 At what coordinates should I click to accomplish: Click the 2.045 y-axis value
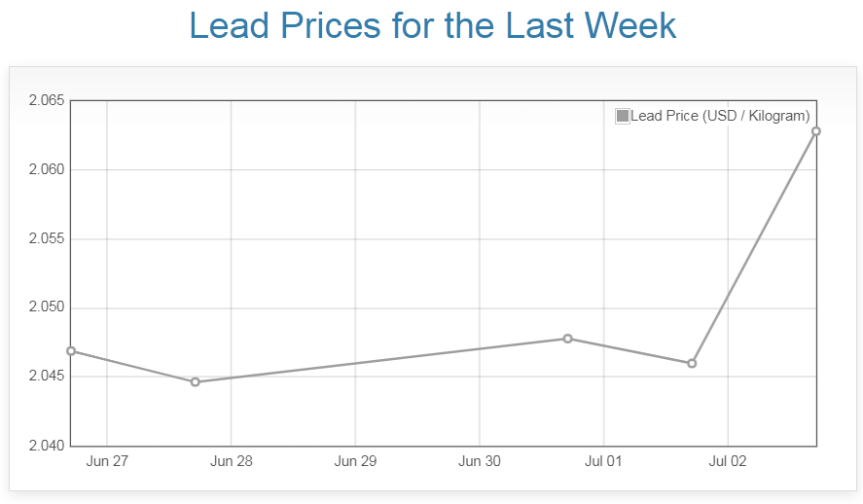(46, 378)
